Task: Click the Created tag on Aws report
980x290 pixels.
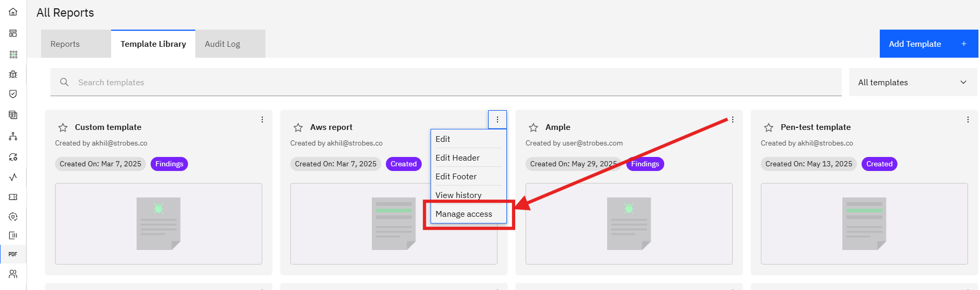Action: 404,164
